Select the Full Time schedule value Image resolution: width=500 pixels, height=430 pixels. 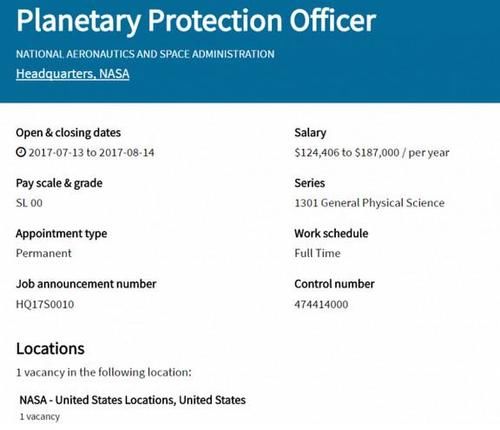pos(318,253)
